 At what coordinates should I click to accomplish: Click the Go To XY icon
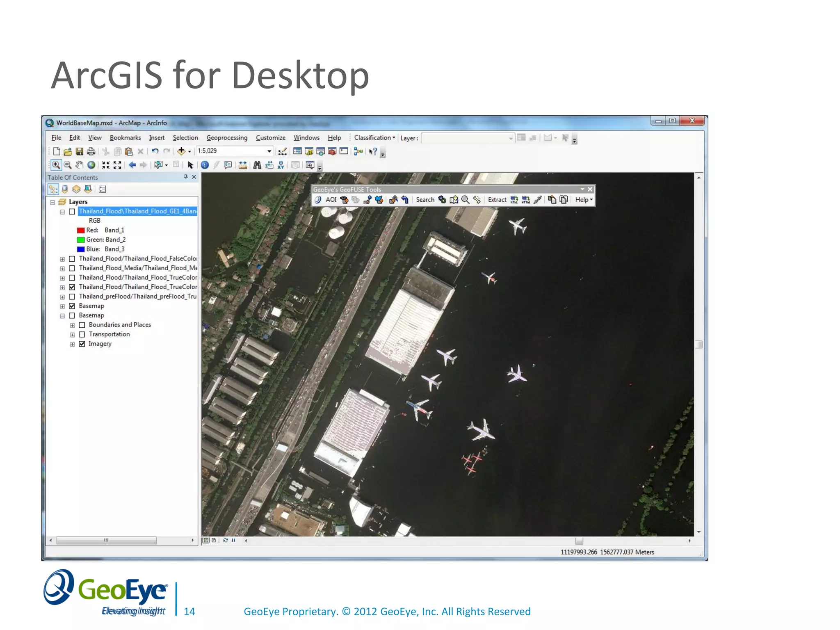click(x=281, y=165)
